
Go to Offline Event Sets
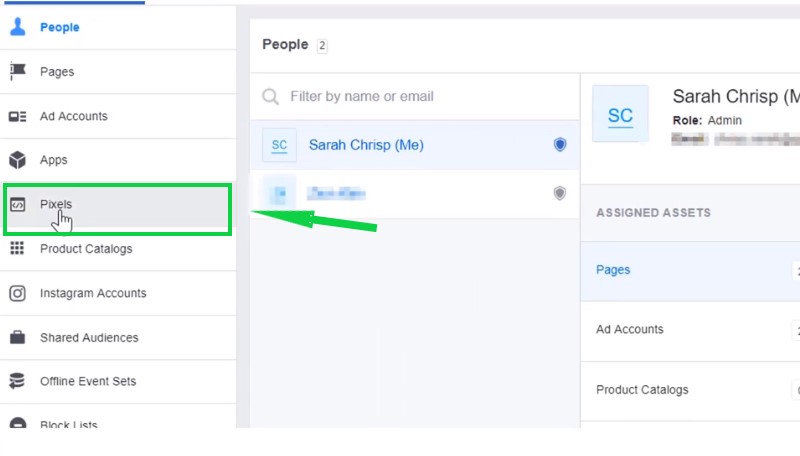click(x=118, y=381)
